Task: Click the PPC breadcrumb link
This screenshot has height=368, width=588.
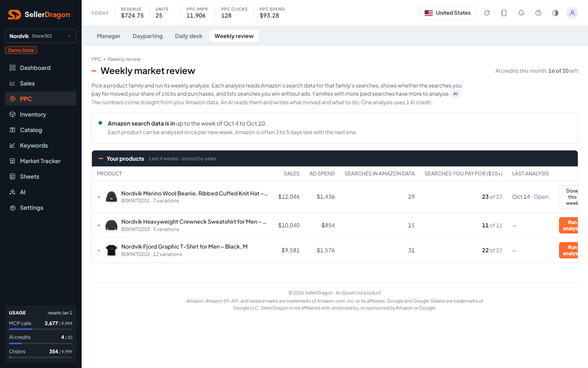Action: [x=96, y=59]
